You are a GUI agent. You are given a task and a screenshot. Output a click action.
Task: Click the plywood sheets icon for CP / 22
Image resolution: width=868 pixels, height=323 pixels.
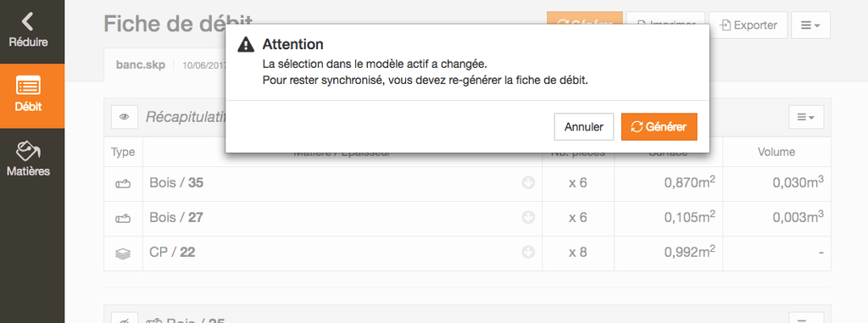[x=123, y=253]
